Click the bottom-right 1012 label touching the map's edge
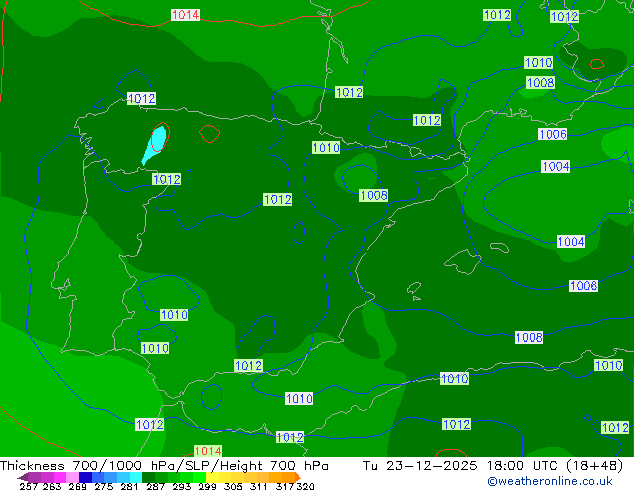The width and height of the screenshot is (634, 490). click(615, 428)
